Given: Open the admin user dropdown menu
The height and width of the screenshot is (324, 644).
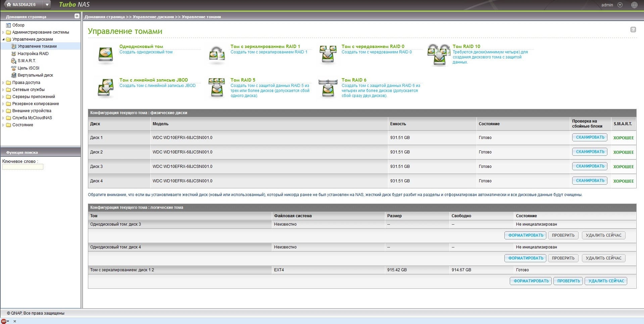Looking at the screenshot, I should (x=620, y=5).
